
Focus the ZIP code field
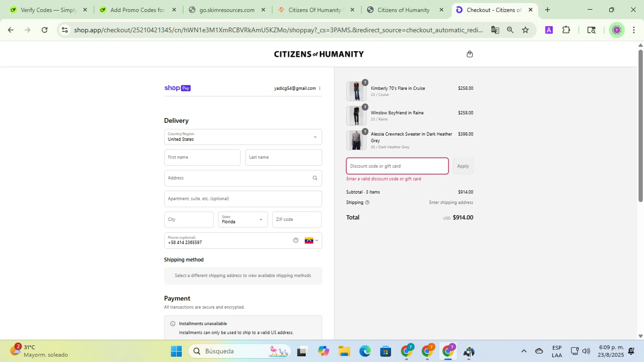297,220
